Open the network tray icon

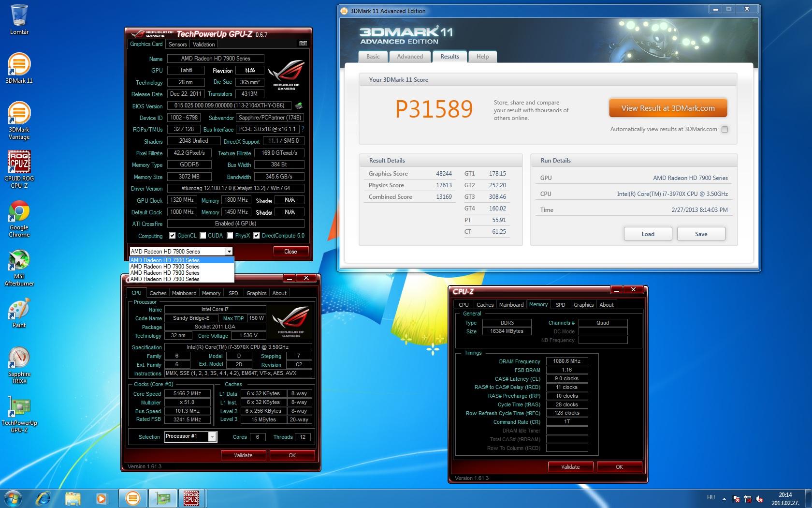pos(748,499)
